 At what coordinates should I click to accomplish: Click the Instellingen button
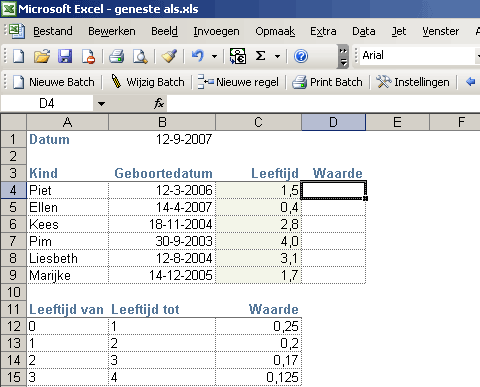[x=413, y=82]
